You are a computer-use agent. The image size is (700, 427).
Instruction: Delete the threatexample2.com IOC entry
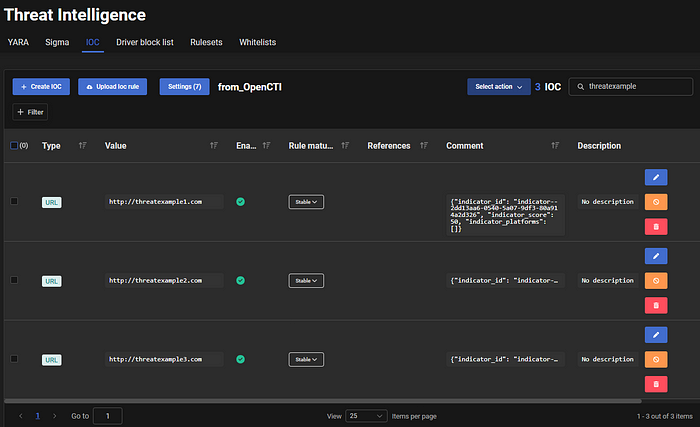pyautogui.click(x=657, y=305)
